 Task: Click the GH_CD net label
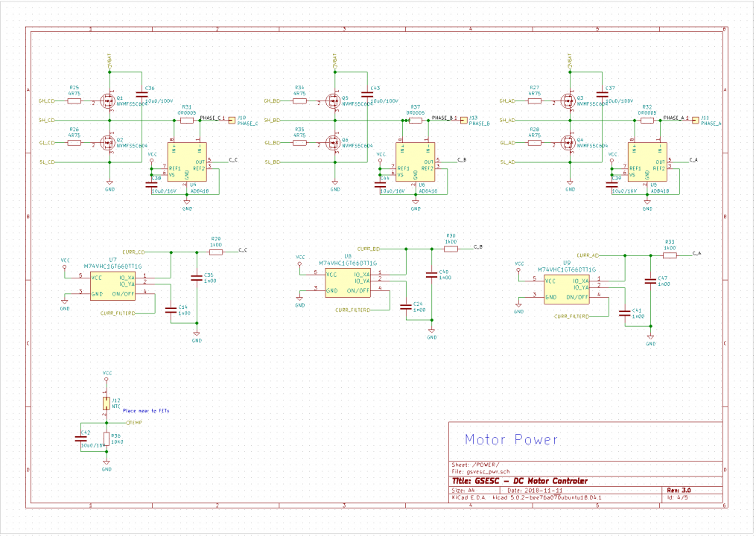47,101
